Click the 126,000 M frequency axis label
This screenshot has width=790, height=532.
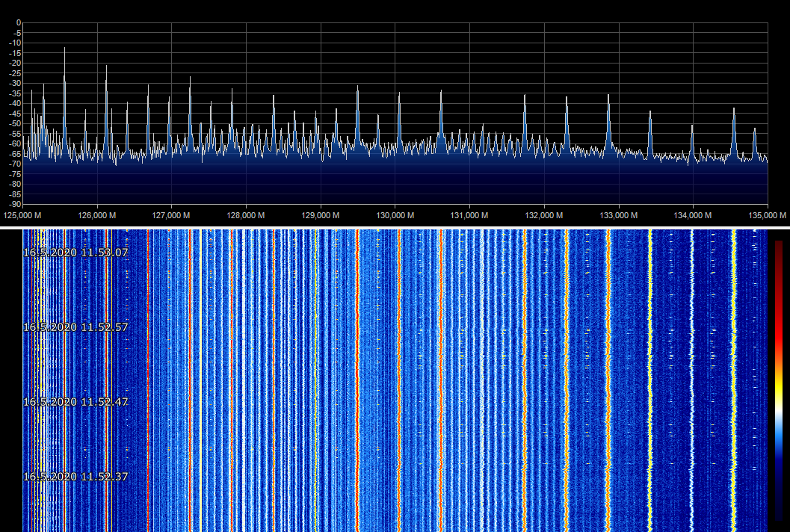pos(97,215)
